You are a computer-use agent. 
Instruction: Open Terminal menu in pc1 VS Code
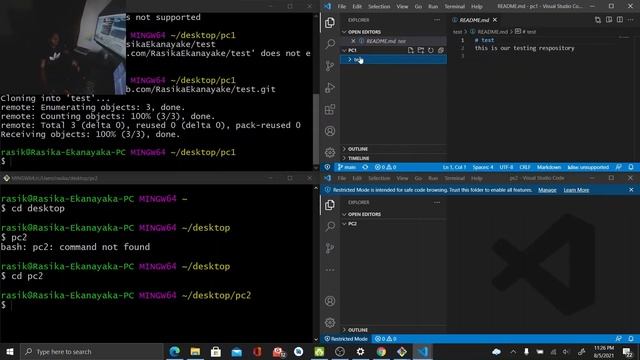tap(455, 7)
